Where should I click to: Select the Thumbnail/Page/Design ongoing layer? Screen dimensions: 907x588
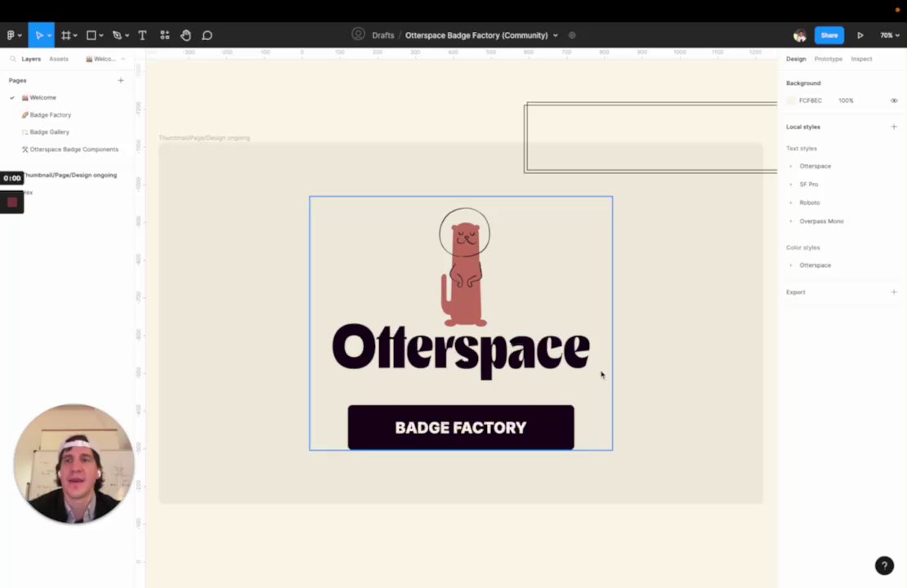tap(69, 176)
